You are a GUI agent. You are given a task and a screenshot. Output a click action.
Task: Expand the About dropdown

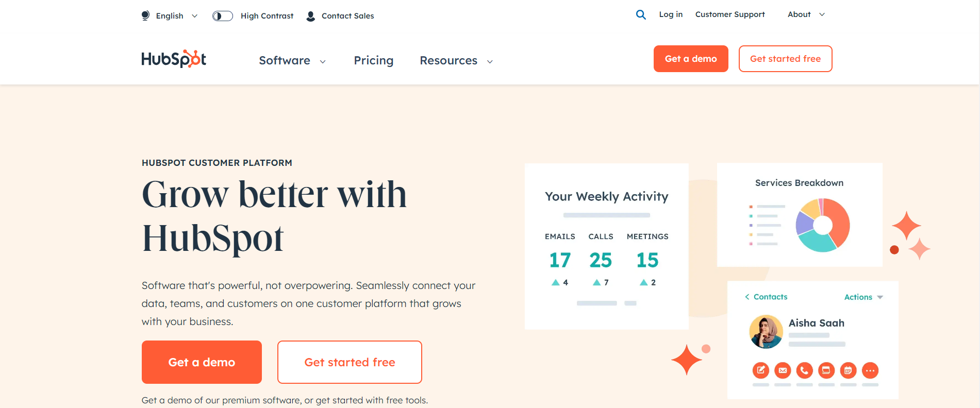(x=805, y=14)
